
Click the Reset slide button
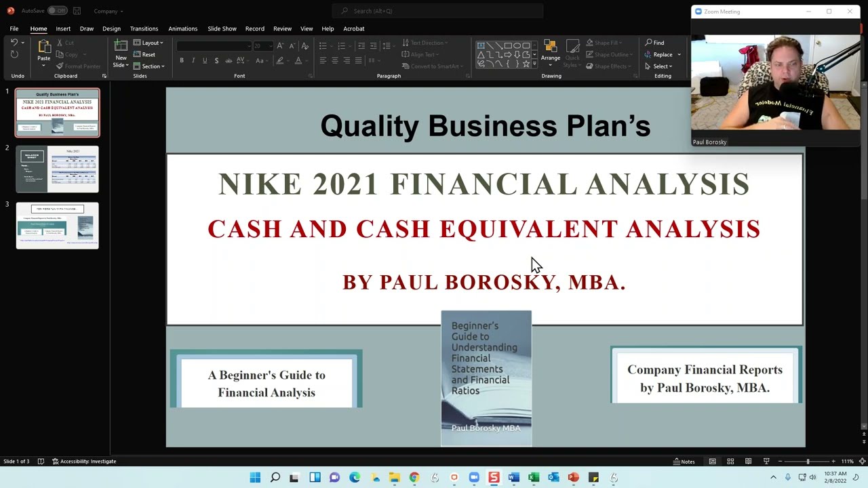[144, 54]
